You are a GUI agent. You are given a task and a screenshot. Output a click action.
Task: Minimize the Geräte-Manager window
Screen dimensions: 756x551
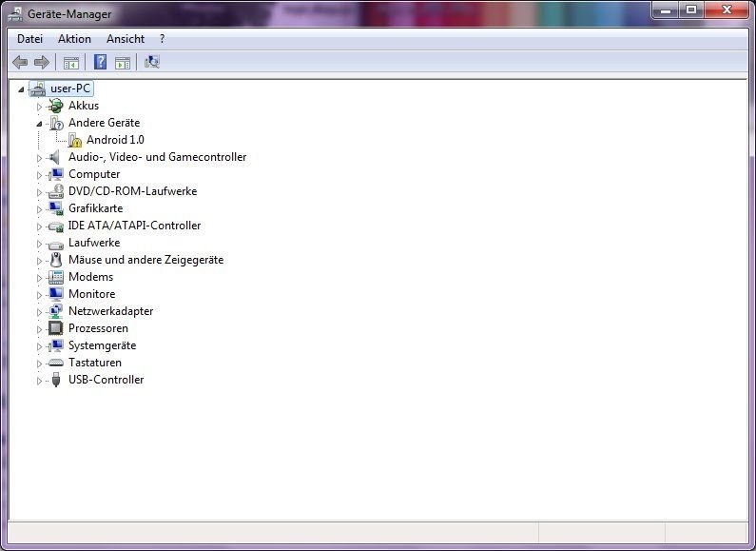pyautogui.click(x=666, y=10)
